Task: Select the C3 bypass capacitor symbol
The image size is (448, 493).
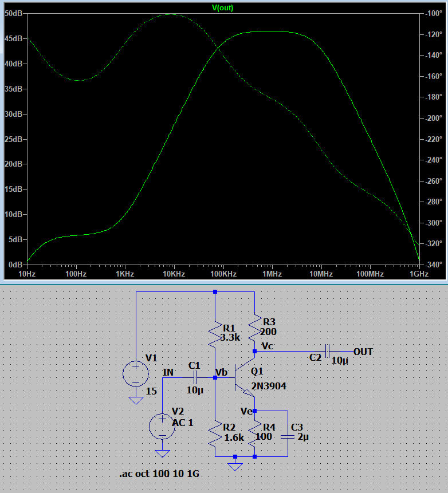Action: click(288, 436)
